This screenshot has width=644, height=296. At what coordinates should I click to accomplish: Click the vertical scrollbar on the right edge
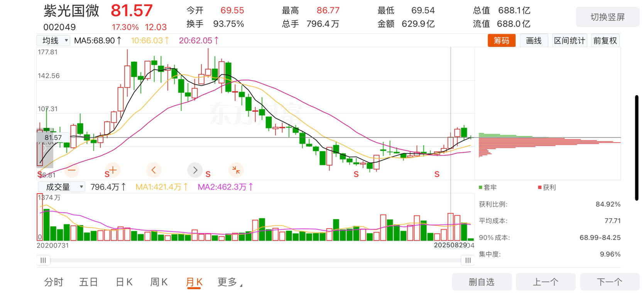[x=637, y=148]
